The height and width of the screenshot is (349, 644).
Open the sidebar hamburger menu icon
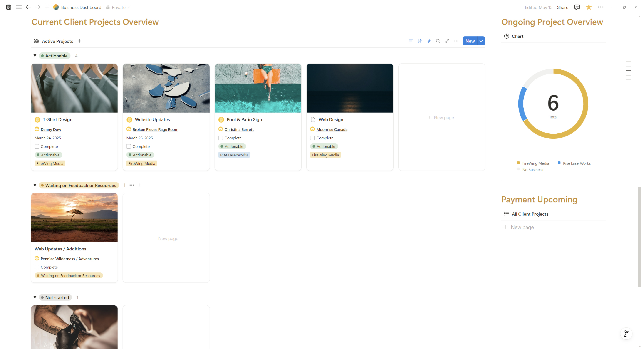pos(19,7)
